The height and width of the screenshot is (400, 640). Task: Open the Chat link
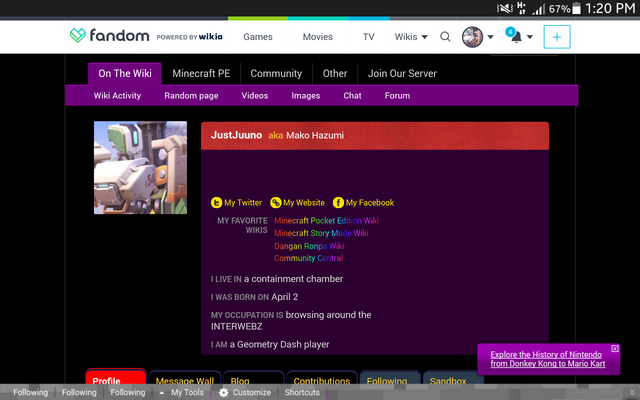(x=352, y=96)
